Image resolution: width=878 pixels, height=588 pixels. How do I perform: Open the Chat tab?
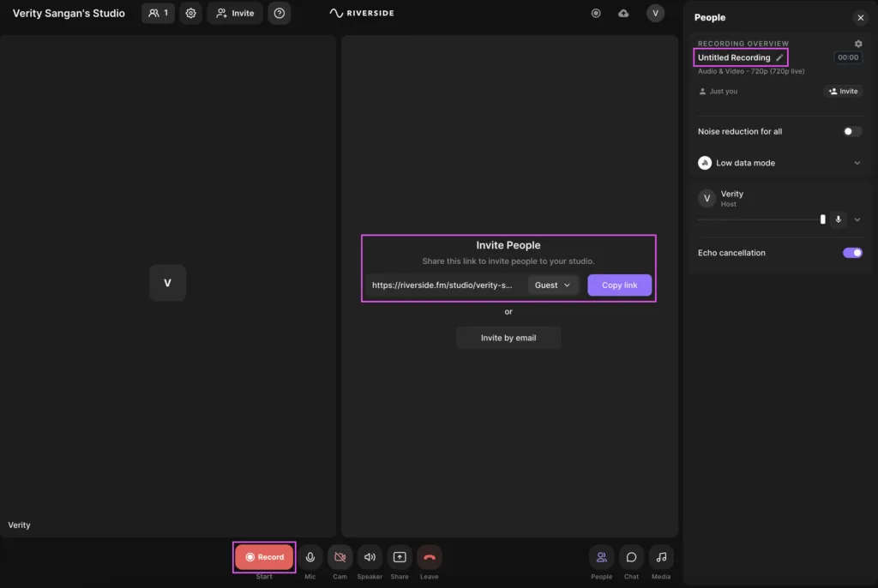[x=631, y=557]
